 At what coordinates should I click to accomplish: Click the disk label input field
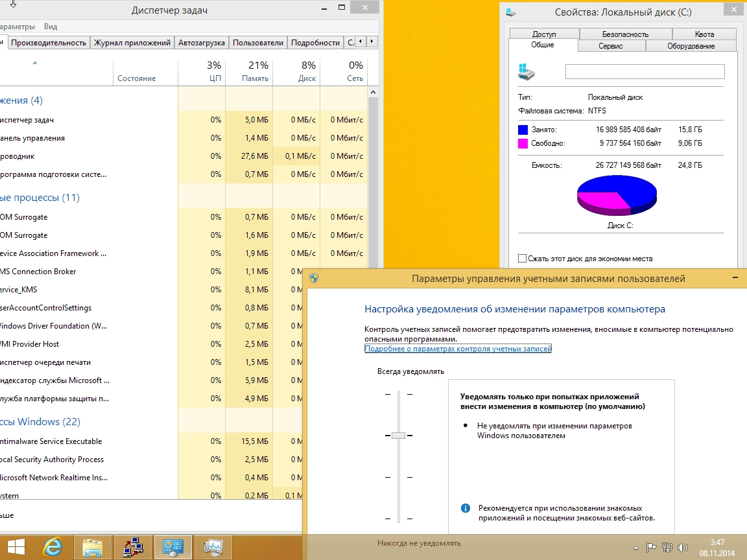click(645, 71)
